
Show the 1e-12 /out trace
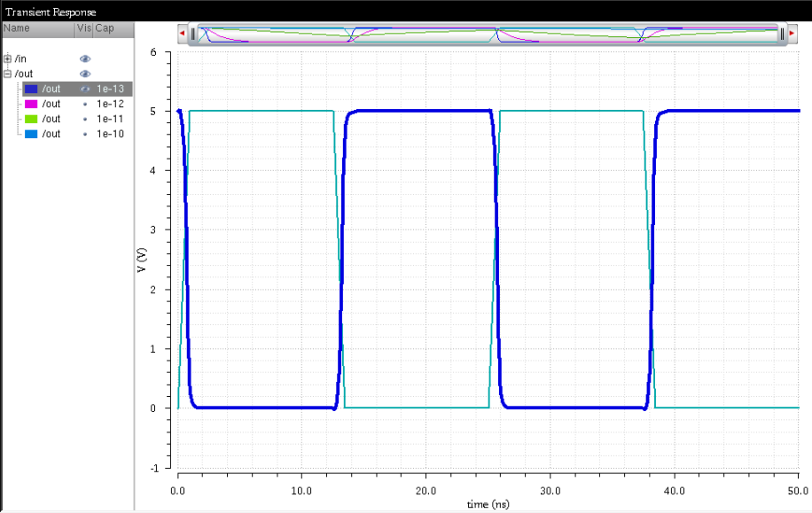(x=85, y=104)
